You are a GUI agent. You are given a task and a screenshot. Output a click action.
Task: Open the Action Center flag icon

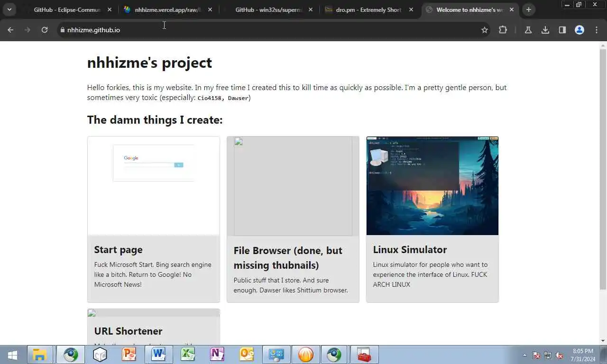537,355
